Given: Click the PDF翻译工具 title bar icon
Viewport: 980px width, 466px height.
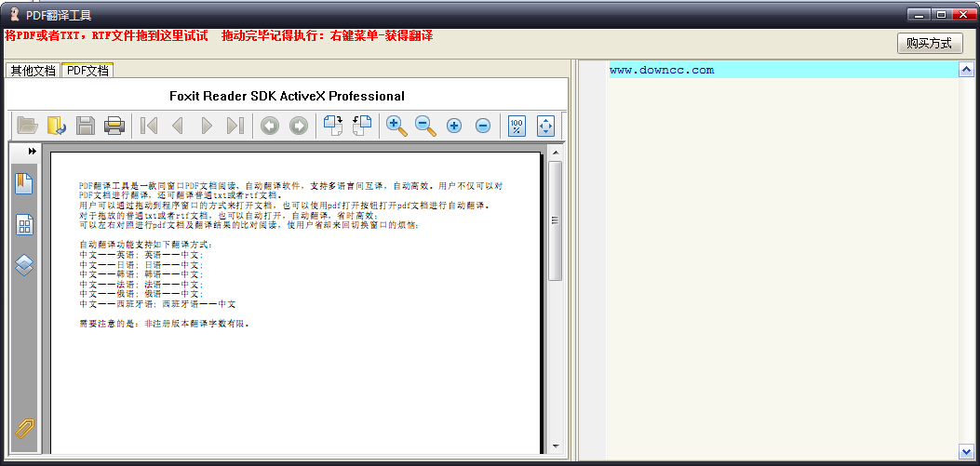Looking at the screenshot, I should pyautogui.click(x=13, y=15).
